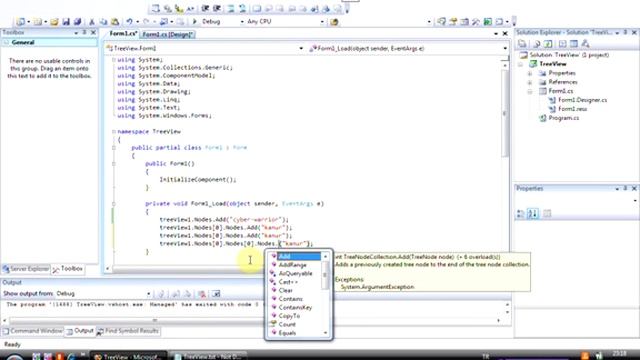Select the TreeView project node

coord(553,64)
